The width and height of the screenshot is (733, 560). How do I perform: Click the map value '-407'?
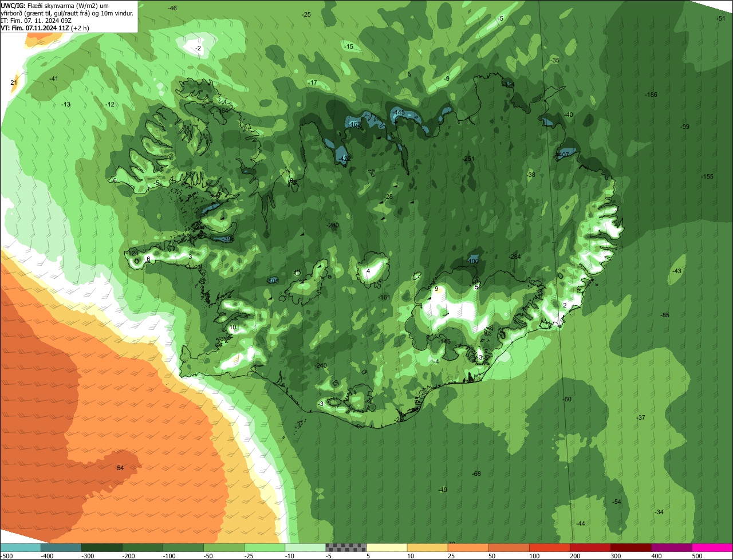[562, 155]
